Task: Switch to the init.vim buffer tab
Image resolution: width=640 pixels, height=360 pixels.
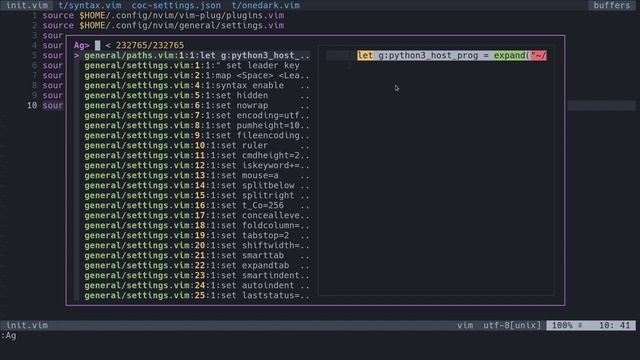Action: click(27, 5)
